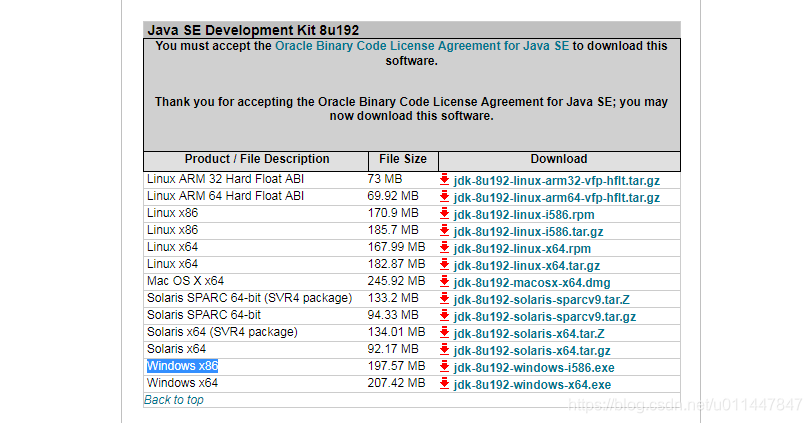Download jdk-8u192-solaris-sparcv9.tar.Z file
812x423 pixels.
pos(542,300)
